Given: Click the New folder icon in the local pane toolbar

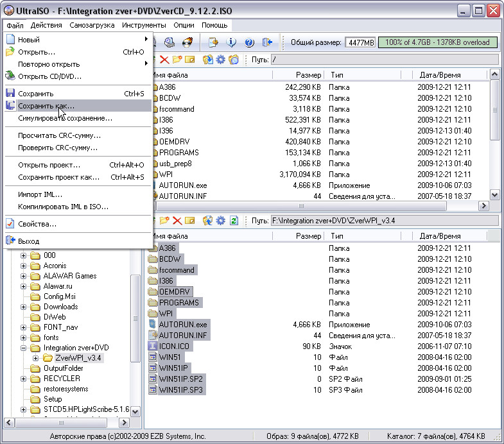Looking at the screenshot, I should pos(164,220).
